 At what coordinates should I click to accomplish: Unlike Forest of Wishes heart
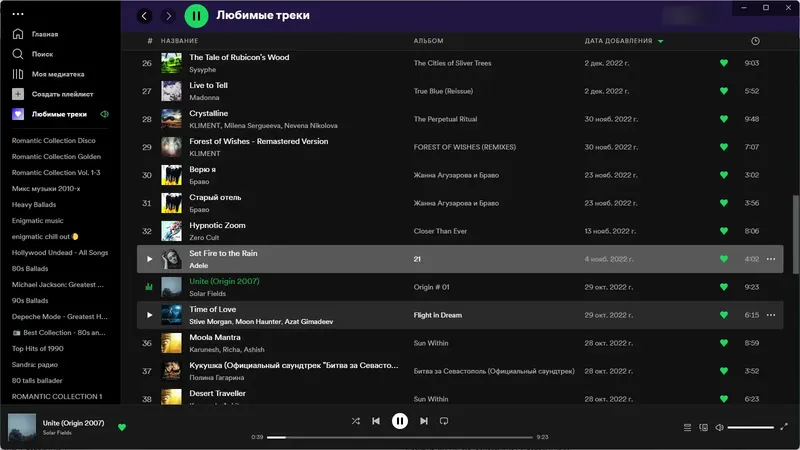coord(723,147)
